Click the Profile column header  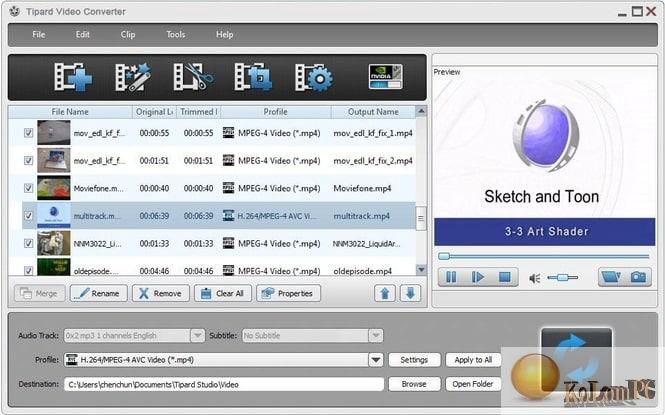[276, 112]
